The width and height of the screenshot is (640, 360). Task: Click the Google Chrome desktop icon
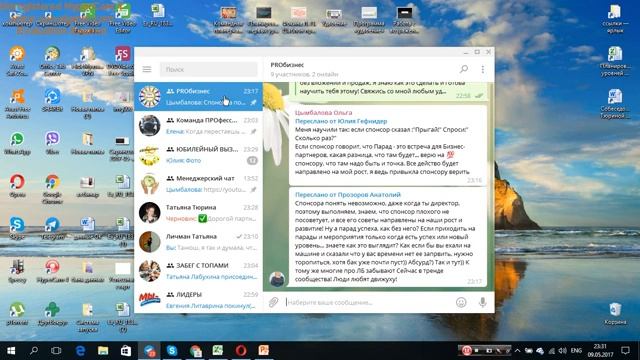tap(52, 188)
